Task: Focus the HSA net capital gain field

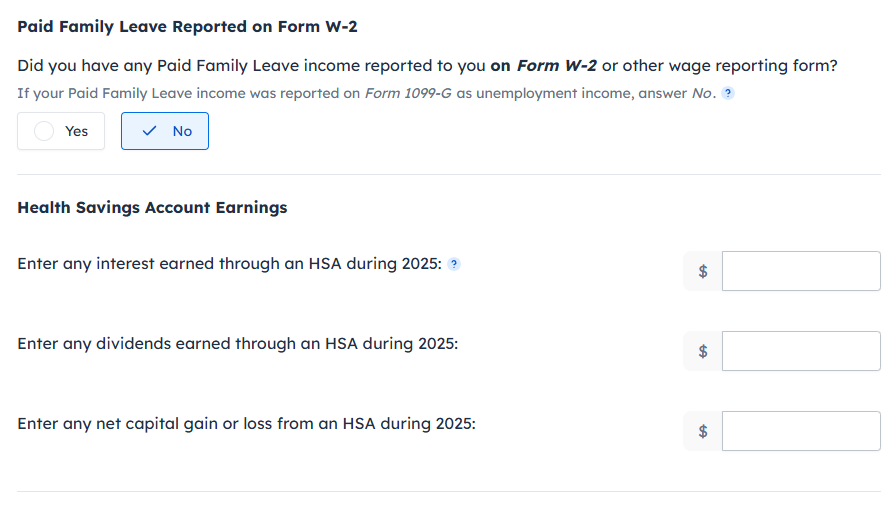Action: coord(800,431)
